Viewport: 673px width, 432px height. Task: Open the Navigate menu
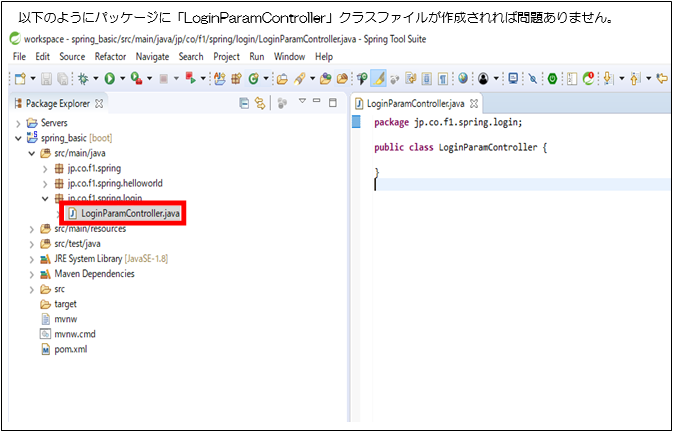[x=152, y=57]
